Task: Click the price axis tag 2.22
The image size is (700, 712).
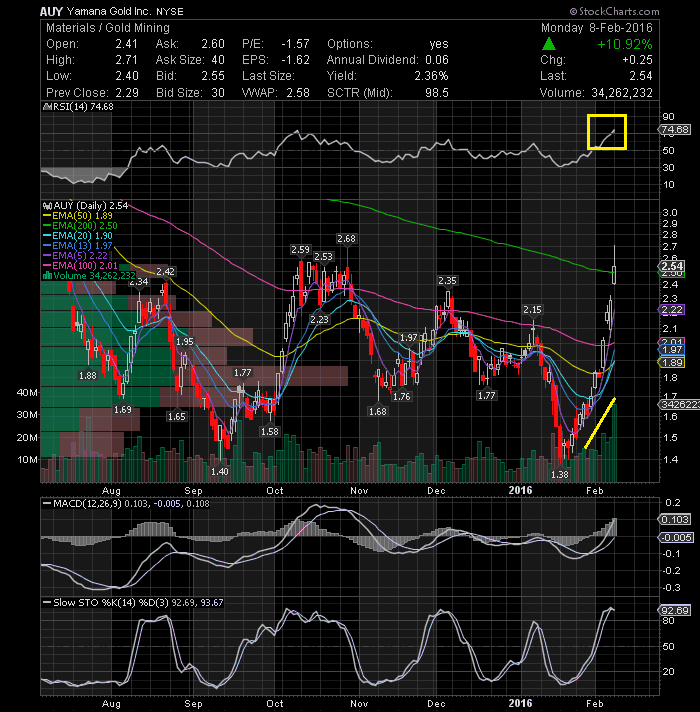Action: tap(672, 310)
